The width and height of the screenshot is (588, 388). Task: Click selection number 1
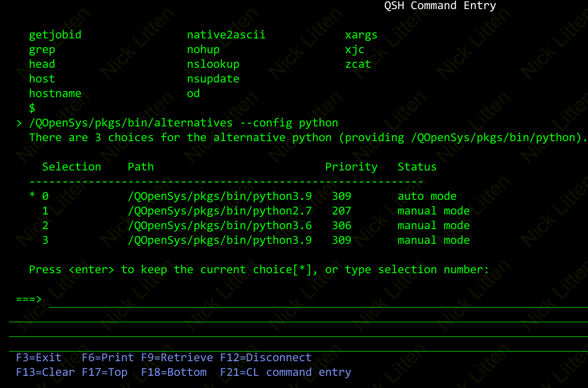click(x=46, y=210)
